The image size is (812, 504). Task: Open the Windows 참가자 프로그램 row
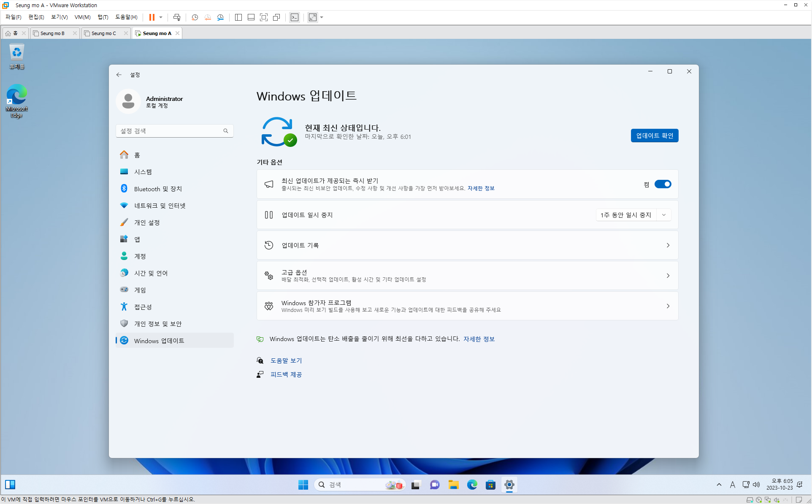point(467,306)
